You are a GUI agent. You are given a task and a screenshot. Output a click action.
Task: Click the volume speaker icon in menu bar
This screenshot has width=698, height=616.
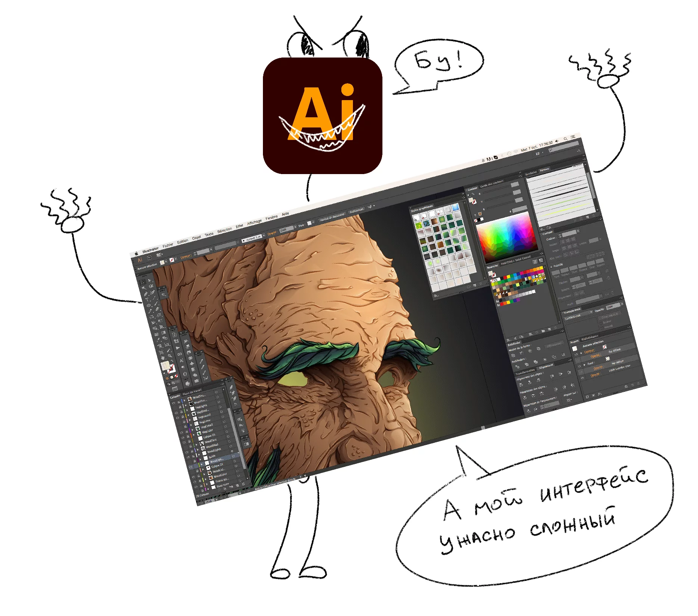557,141
